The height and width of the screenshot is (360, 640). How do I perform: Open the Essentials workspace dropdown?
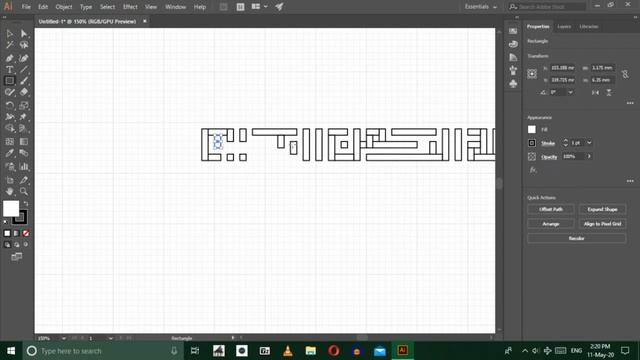(480, 7)
